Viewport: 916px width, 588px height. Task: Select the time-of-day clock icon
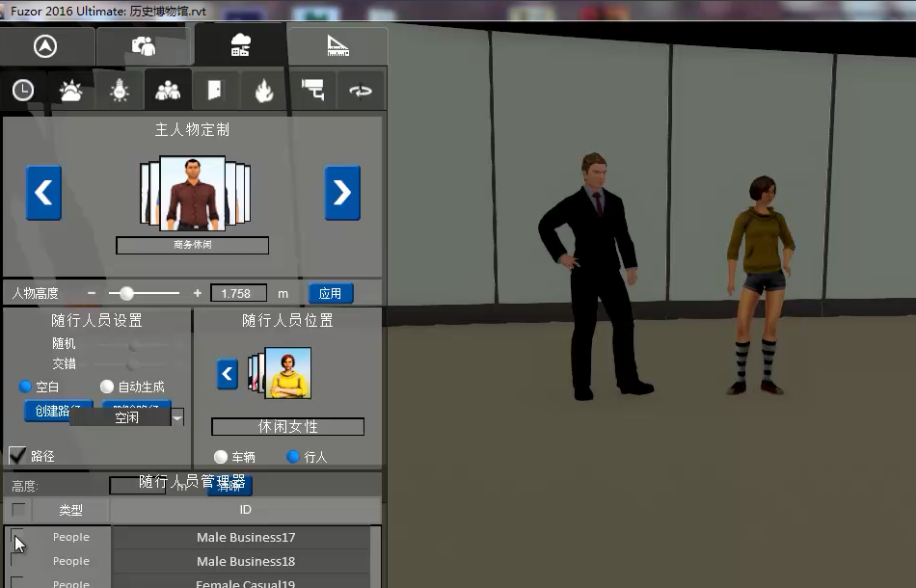point(23,91)
